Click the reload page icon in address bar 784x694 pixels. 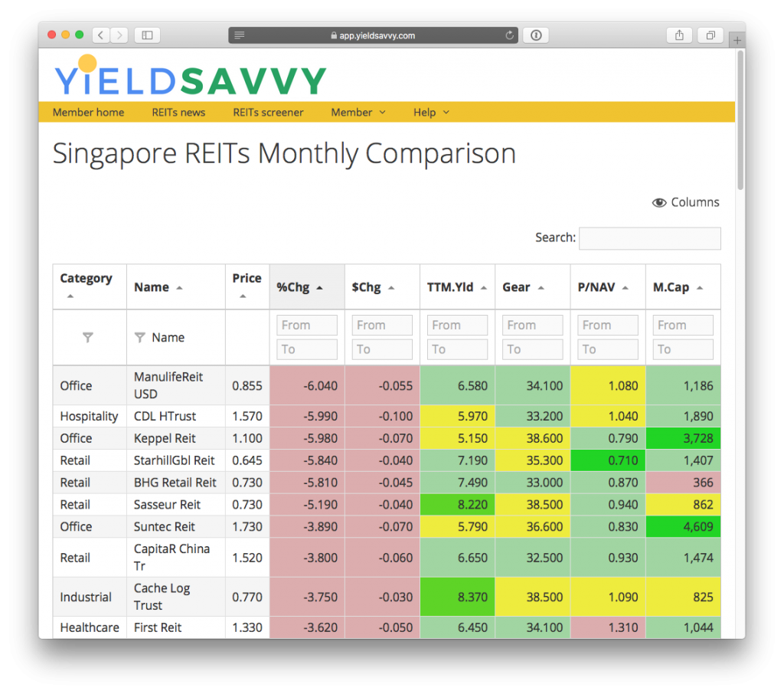509,35
